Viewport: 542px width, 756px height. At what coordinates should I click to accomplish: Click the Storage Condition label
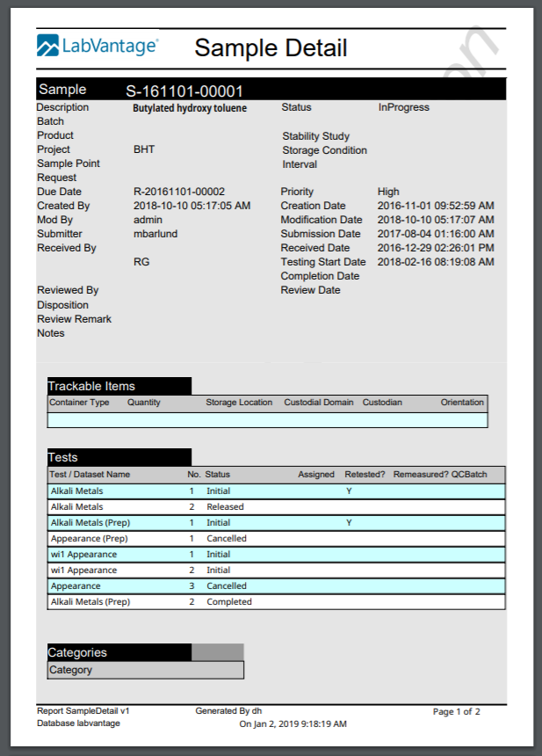(x=325, y=150)
